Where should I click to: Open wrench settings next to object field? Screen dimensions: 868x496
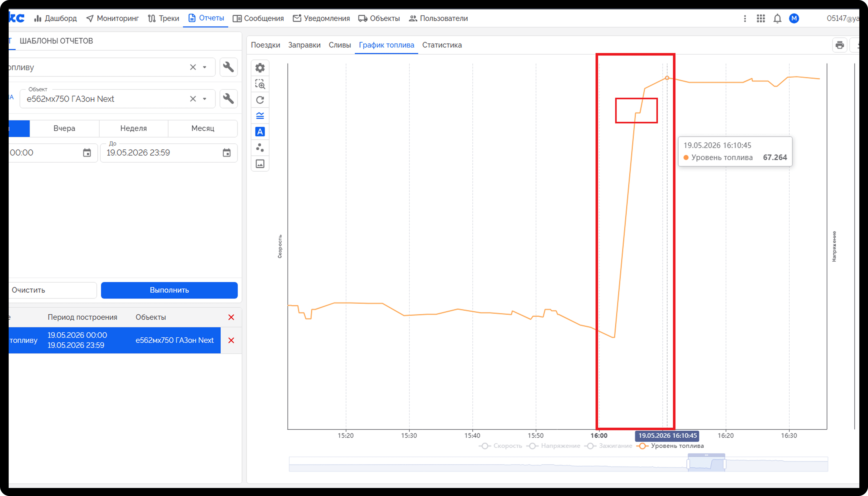tap(228, 99)
